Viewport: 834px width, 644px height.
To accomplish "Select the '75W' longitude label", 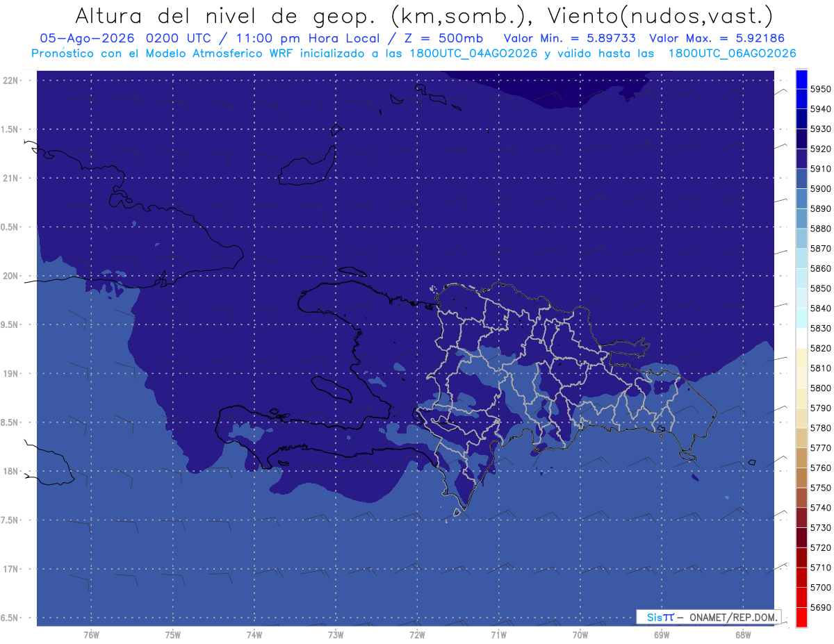I will [172, 635].
